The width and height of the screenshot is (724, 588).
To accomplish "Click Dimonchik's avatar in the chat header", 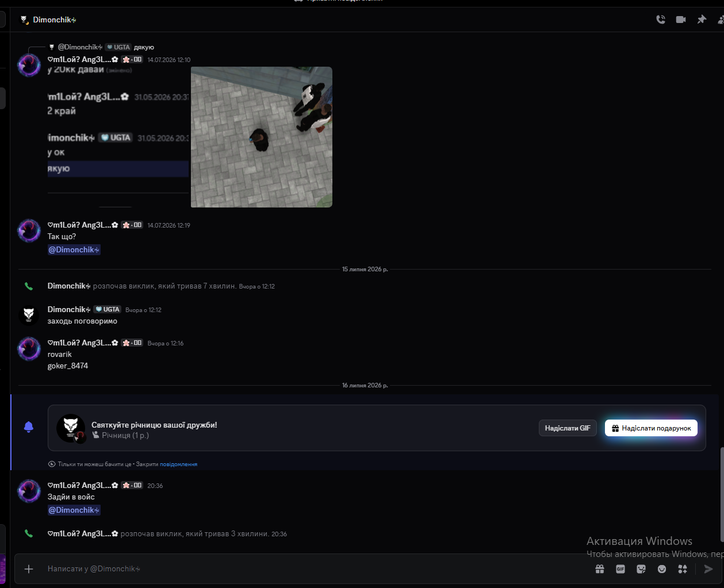I will [24, 20].
